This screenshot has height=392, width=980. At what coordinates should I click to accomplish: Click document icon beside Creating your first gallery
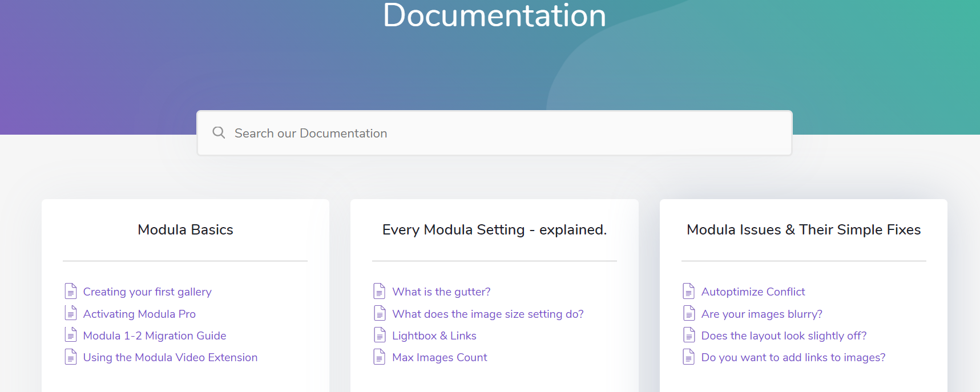(x=71, y=291)
